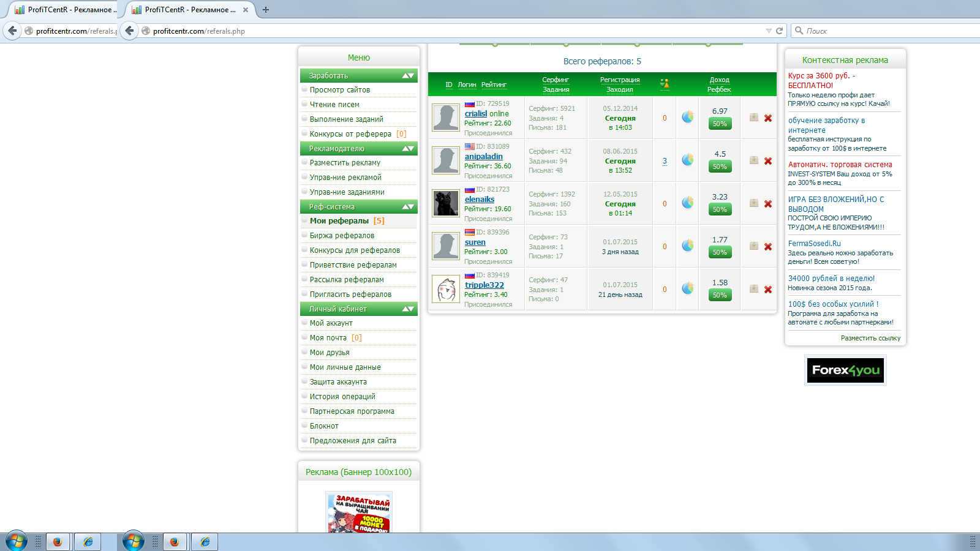Sort table by Логин column header
Viewport: 980px width, 551px height.
click(467, 84)
